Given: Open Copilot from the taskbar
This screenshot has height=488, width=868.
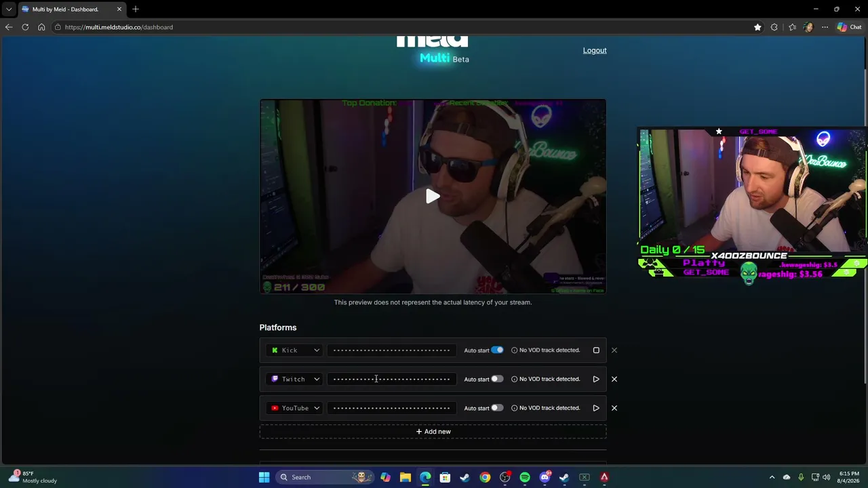Looking at the screenshot, I should [385, 477].
